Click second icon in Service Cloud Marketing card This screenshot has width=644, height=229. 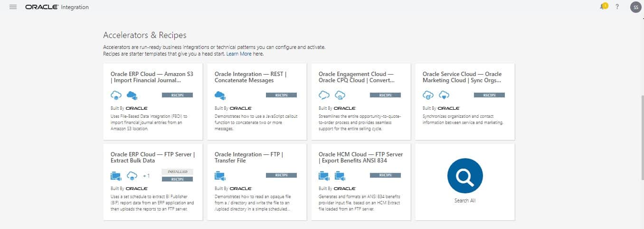coord(443,95)
